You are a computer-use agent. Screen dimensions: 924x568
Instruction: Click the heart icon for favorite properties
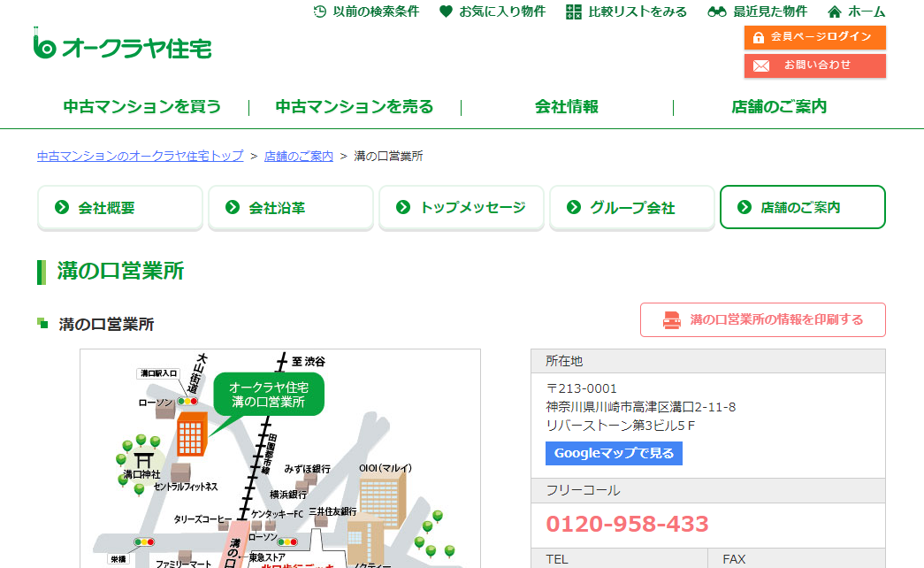point(446,12)
